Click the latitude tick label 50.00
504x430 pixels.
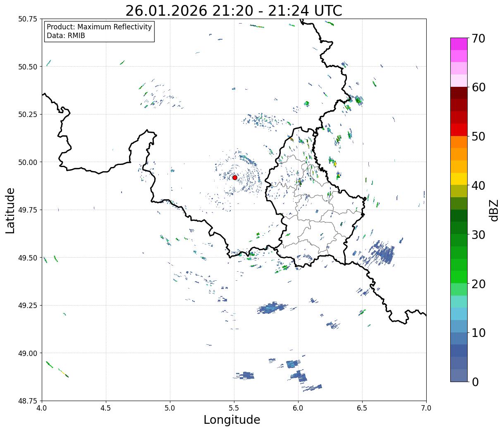(x=28, y=162)
